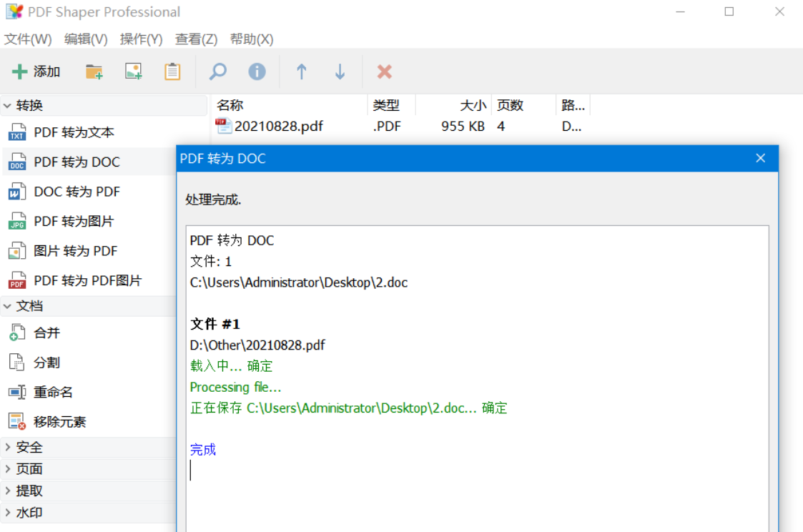Click the move down arrow icon
803x532 pixels.
pyautogui.click(x=340, y=72)
